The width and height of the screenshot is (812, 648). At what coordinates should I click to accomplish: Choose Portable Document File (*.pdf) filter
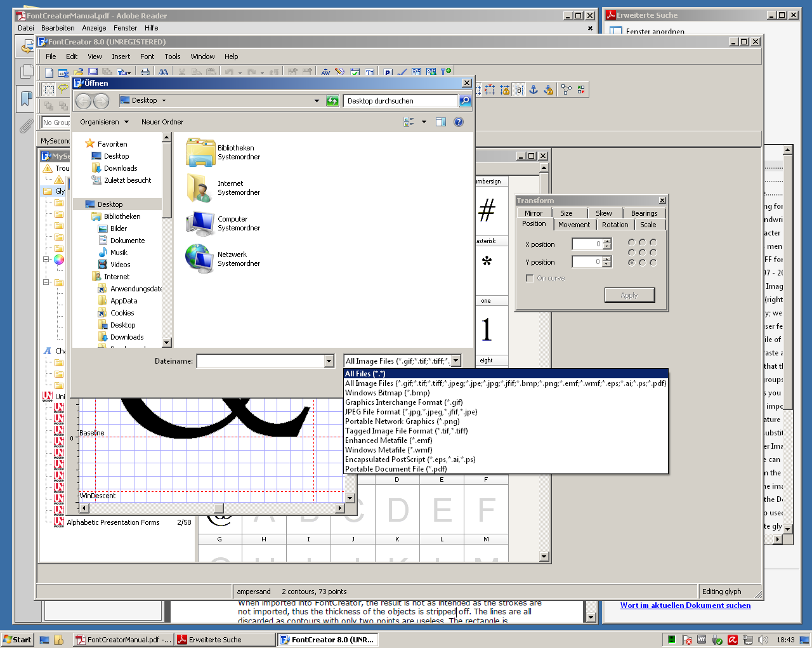(x=506, y=469)
